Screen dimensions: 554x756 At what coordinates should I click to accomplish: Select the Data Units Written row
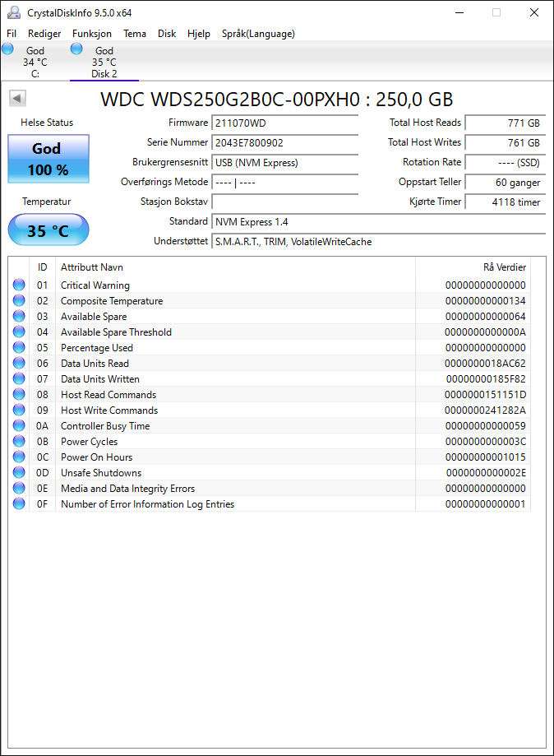[x=270, y=379]
